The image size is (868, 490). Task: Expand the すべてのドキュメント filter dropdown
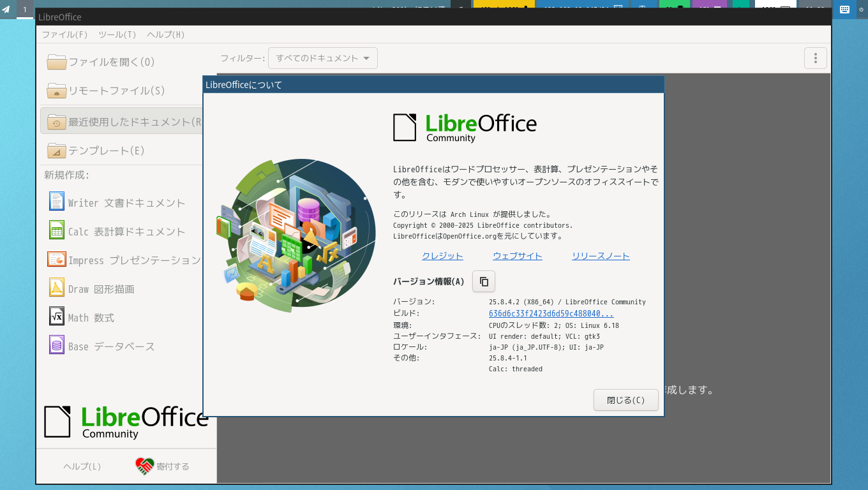322,58
